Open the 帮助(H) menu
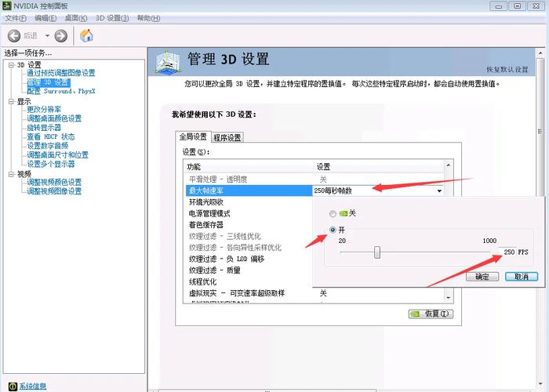549x392 pixels. pos(149,18)
